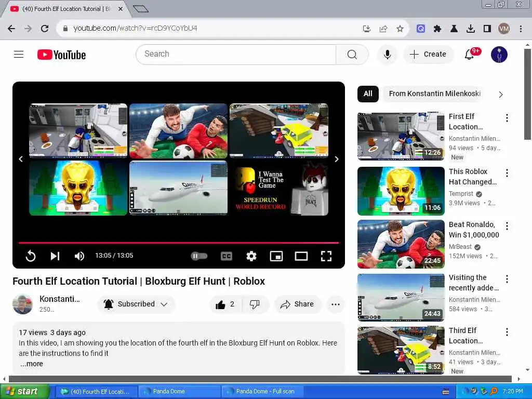This screenshot has width=532, height=399.
Task: Switch to the miniplayer
Action: point(276,256)
